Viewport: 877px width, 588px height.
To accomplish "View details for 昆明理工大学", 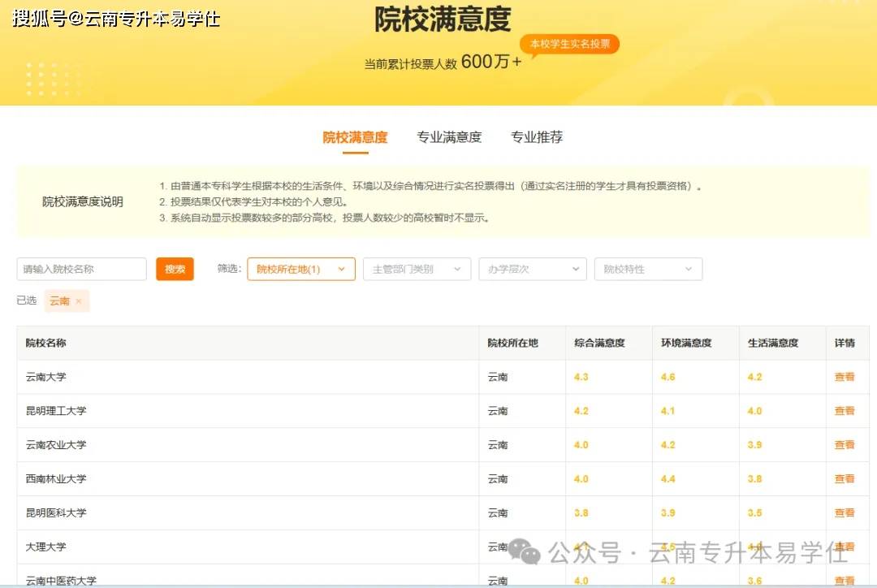I will tap(844, 411).
